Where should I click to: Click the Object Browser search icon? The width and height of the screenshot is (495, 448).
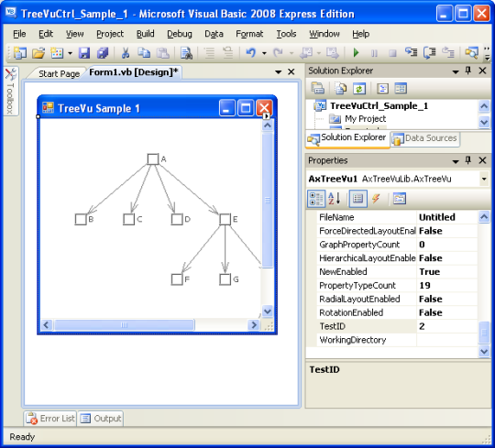tap(472, 53)
